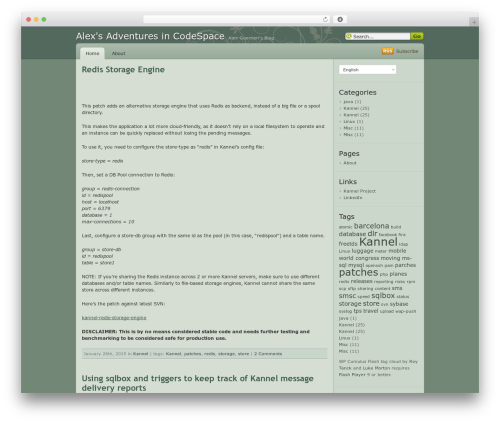This screenshot has height=423, width=500.
Task: Click the browser address bar
Action: point(237,19)
